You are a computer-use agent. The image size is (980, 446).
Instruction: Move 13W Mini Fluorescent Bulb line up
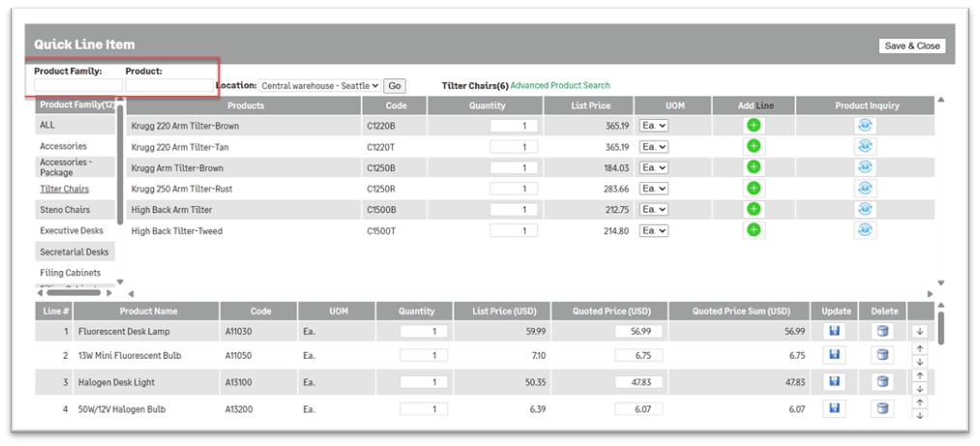point(919,349)
